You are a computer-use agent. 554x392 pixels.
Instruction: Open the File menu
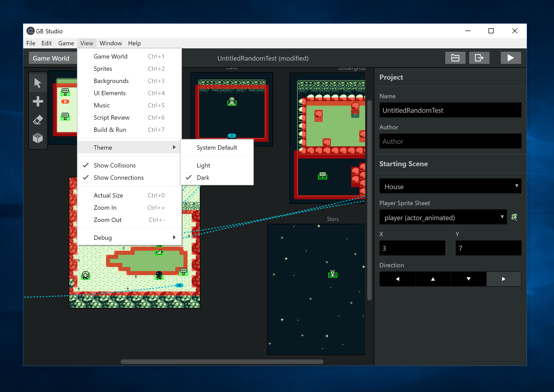pos(31,43)
